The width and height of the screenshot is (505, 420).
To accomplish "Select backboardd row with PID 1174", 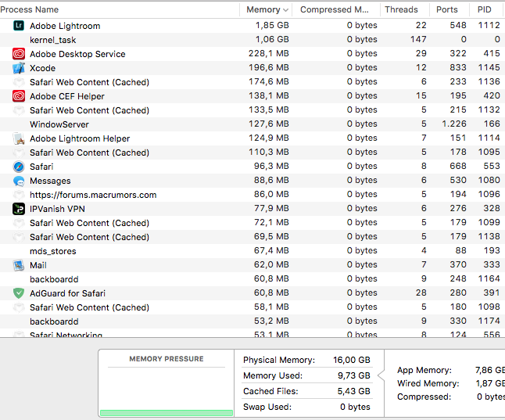I will (252, 321).
